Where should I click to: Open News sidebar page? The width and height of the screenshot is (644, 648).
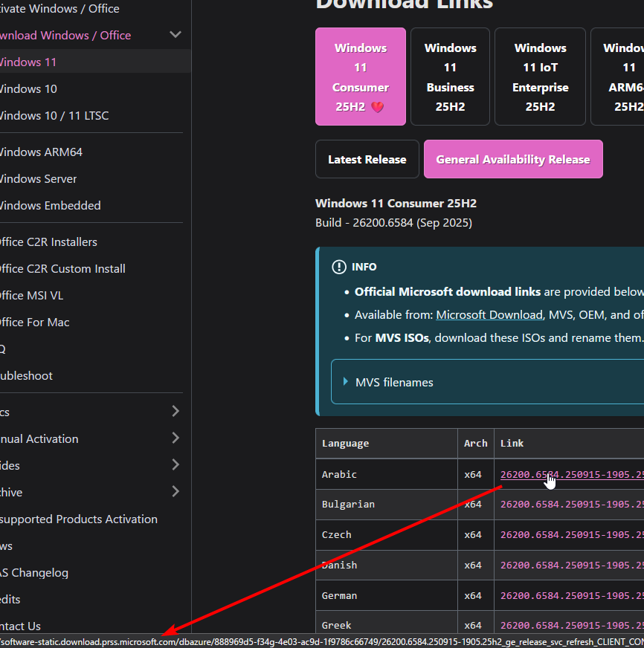coord(6,546)
